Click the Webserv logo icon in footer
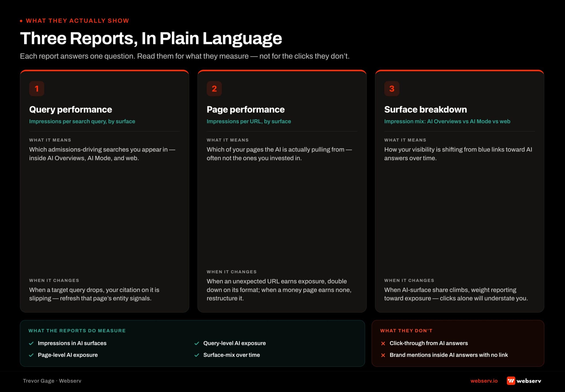565x392 pixels. (511, 381)
